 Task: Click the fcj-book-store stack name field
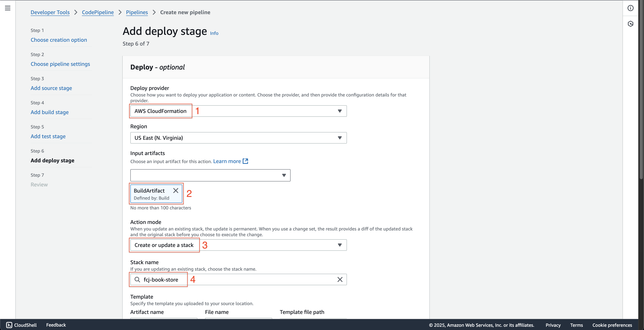(x=238, y=280)
